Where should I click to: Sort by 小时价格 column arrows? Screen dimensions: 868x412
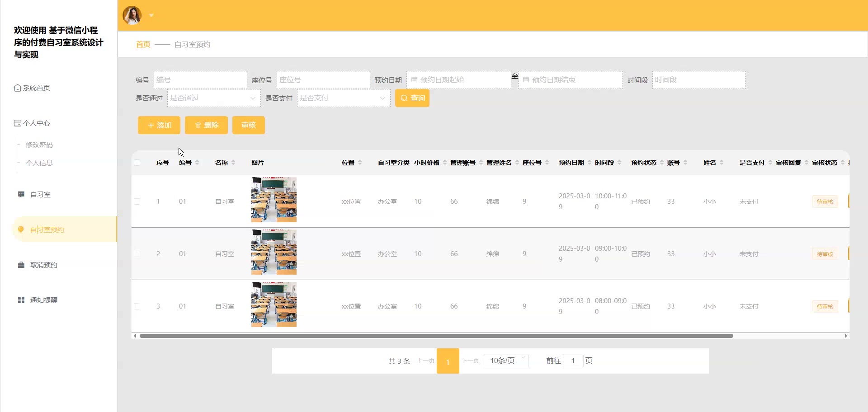pos(445,163)
